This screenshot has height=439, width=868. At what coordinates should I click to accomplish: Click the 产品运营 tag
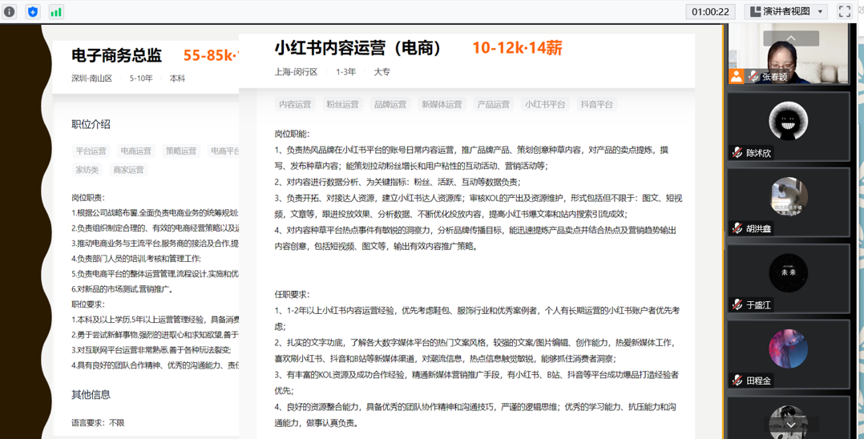coord(493,104)
